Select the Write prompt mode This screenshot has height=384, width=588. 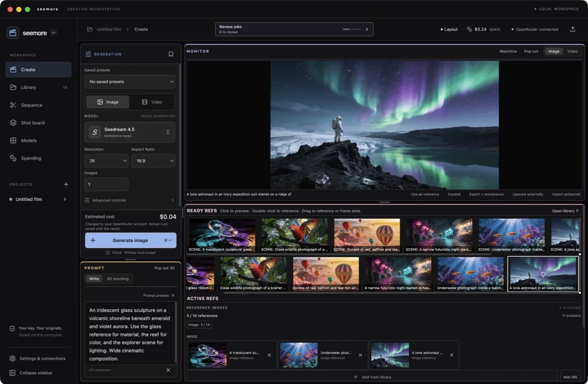pyautogui.click(x=94, y=278)
